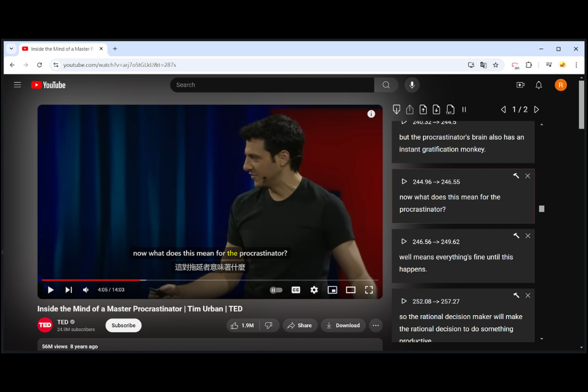This screenshot has height=392, width=588.
Task: Click subtitle text "but the procrastinator's brain also has an"
Action: point(462,137)
